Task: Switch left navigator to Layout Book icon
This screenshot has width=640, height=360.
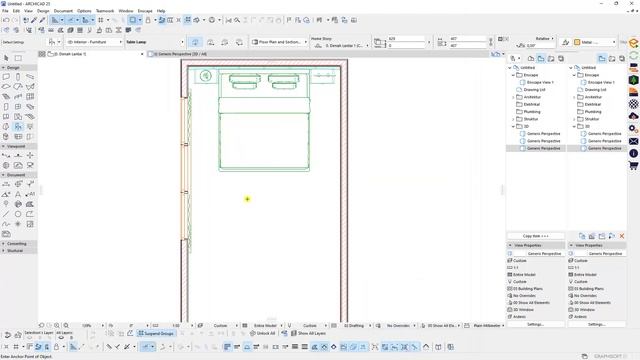Action: pyautogui.click(x=551, y=59)
